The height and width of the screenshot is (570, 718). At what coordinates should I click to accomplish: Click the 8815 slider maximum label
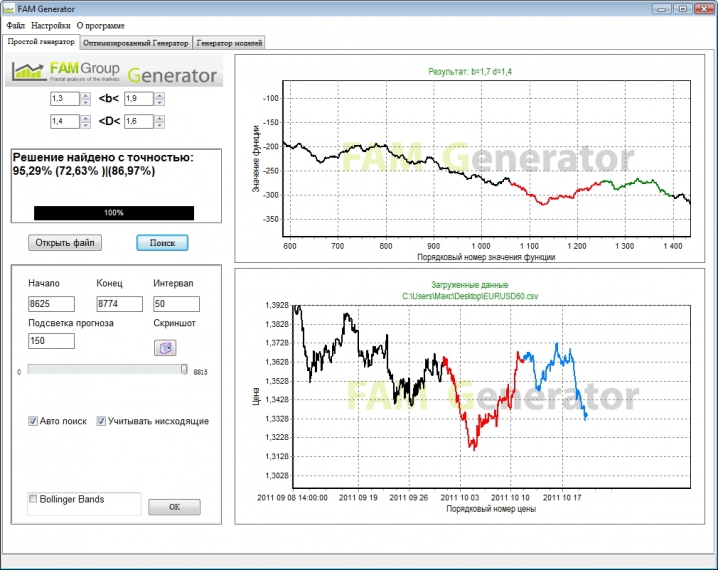pos(200,372)
